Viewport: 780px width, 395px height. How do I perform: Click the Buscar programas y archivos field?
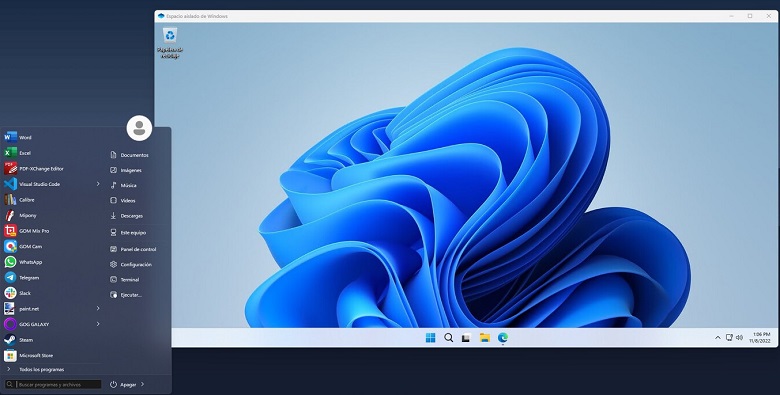point(59,385)
